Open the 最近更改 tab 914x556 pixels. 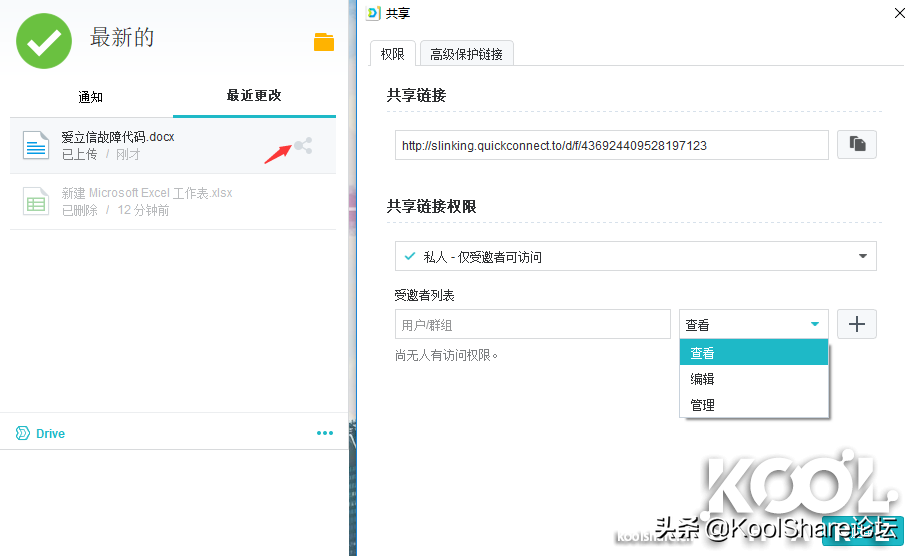[x=254, y=96]
